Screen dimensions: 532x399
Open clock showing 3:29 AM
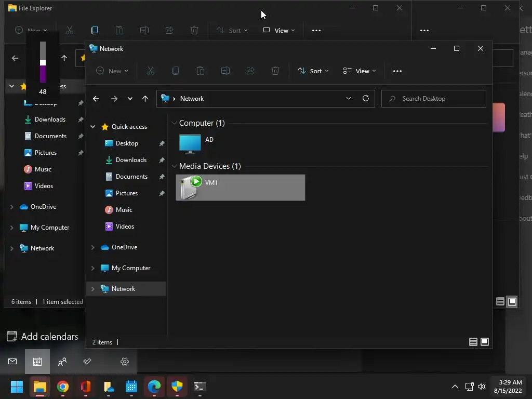pyautogui.click(x=508, y=387)
